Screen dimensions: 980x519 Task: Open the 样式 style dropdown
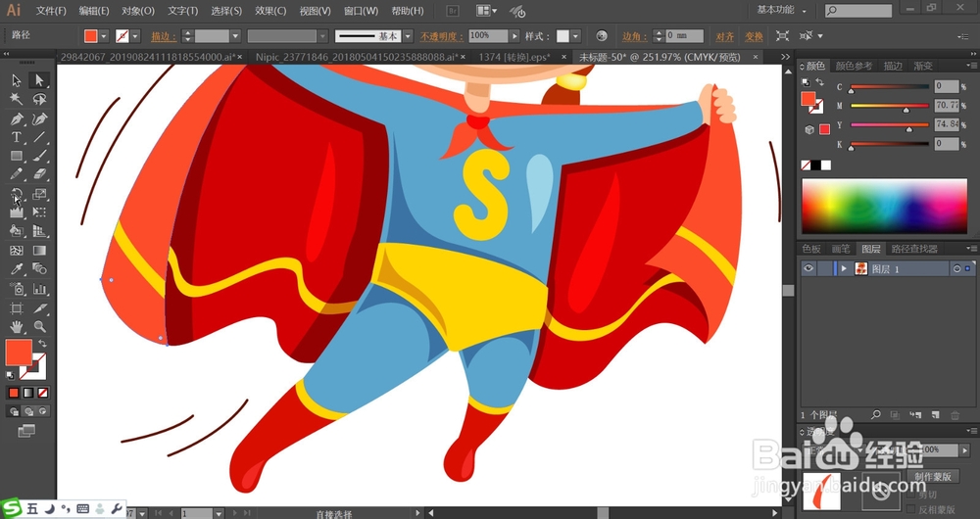tap(575, 36)
